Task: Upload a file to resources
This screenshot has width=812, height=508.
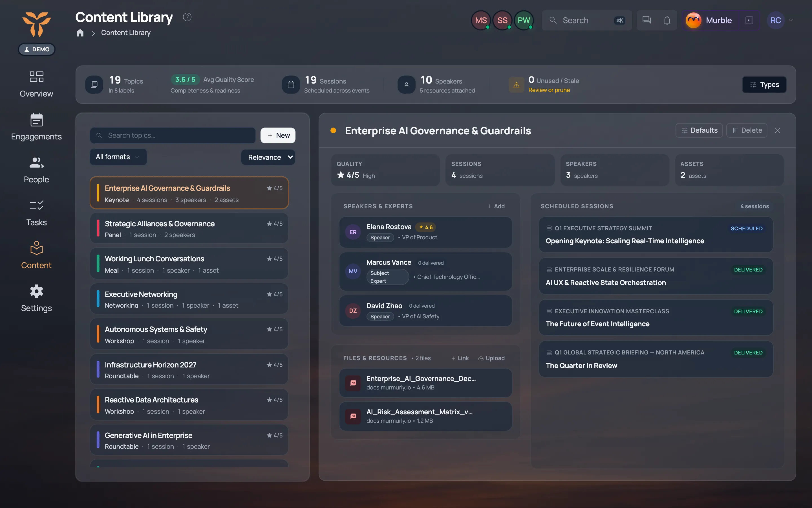Action: pos(491,358)
